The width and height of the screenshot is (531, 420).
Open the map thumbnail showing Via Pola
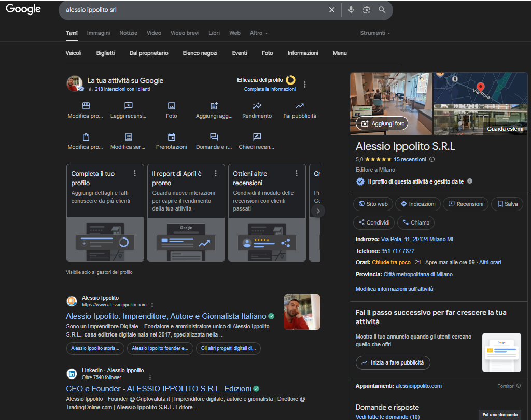coord(480,88)
